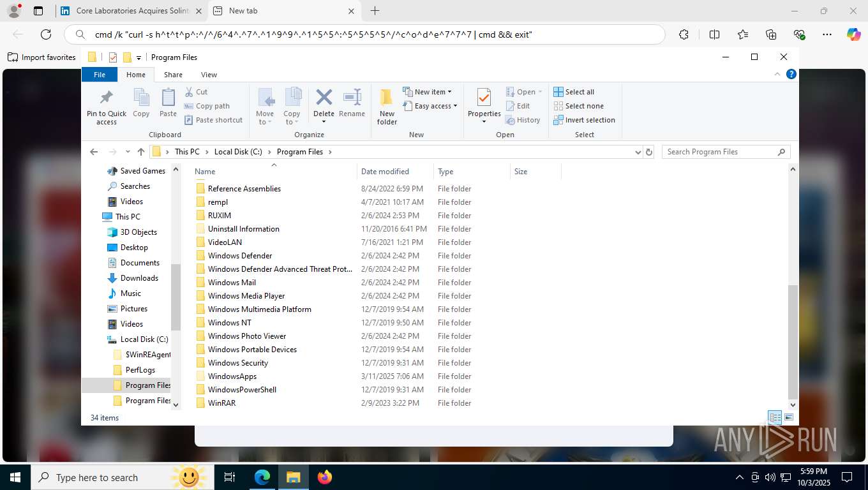The image size is (868, 490).
Task: Expand address bar history dropdown
Action: [638, 152]
